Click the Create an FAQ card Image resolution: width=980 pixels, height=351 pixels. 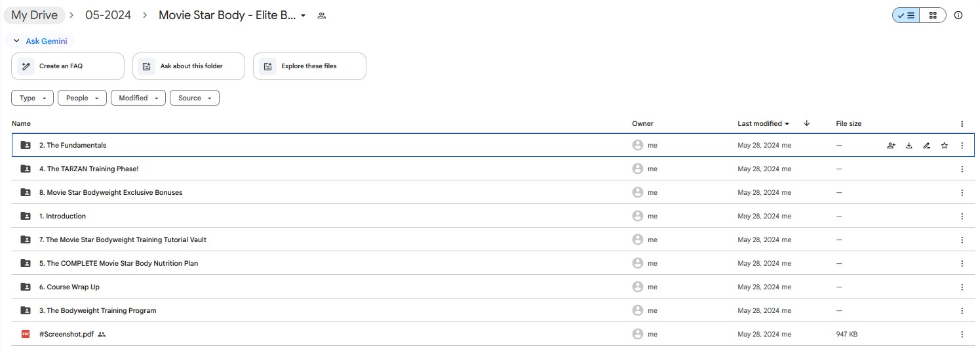(68, 66)
